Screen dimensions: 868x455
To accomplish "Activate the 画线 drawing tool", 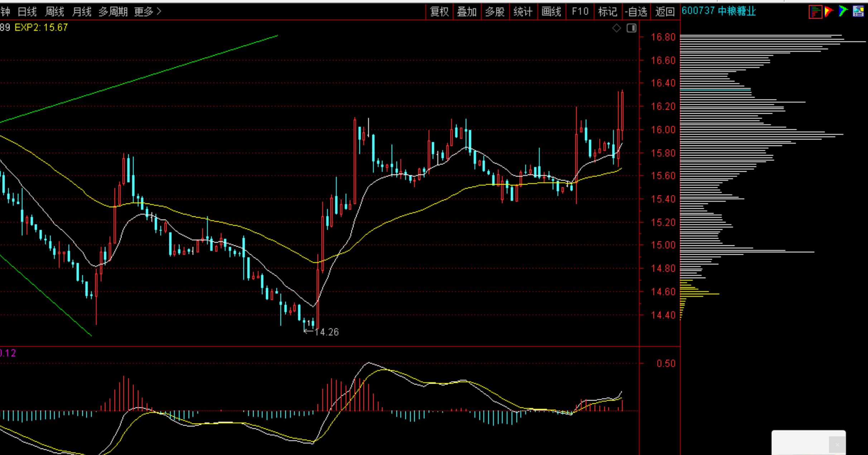I will click(x=551, y=12).
